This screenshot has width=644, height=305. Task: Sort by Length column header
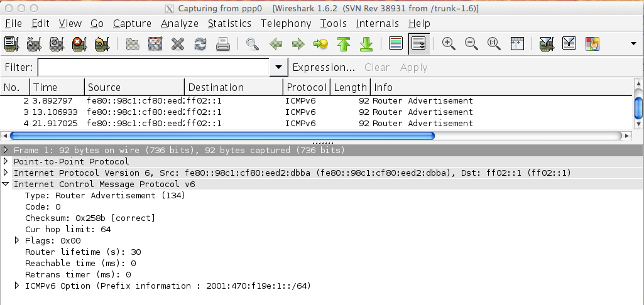click(351, 87)
